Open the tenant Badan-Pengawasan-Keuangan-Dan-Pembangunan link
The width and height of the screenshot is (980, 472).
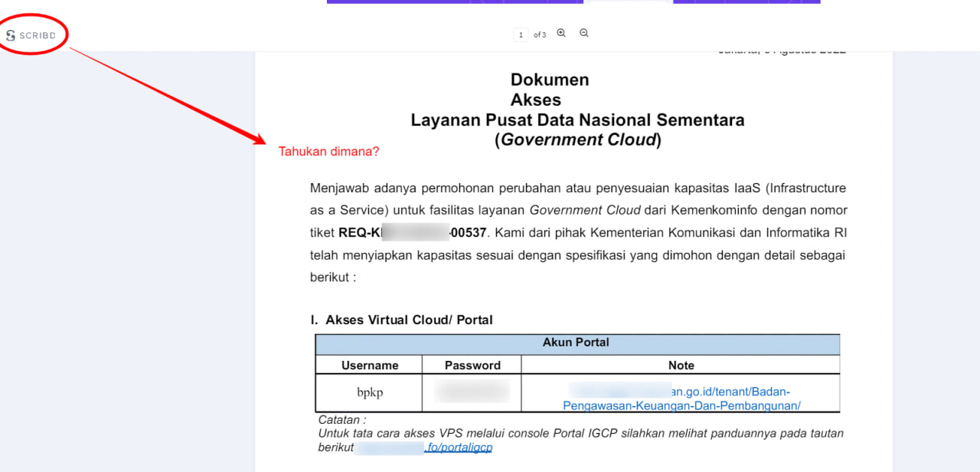681,398
